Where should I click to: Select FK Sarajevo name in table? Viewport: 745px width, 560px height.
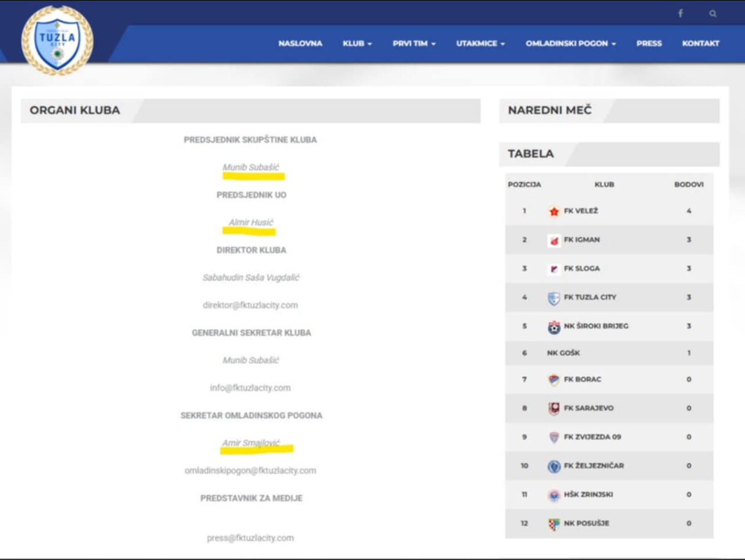point(588,408)
